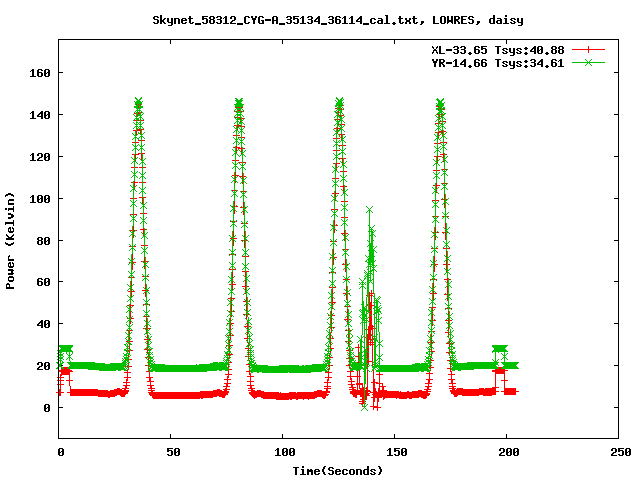Click the green noise spike apex near 138 seconds
This screenshot has width=640, height=480.
[369, 210]
